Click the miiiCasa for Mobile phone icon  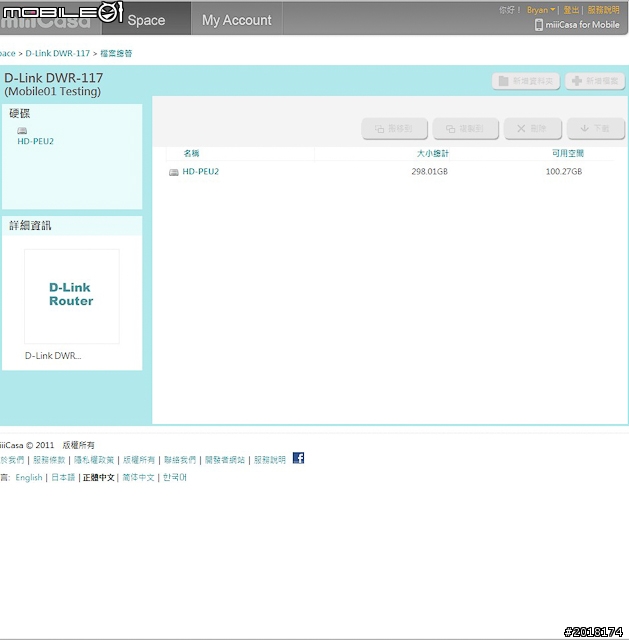[539, 24]
